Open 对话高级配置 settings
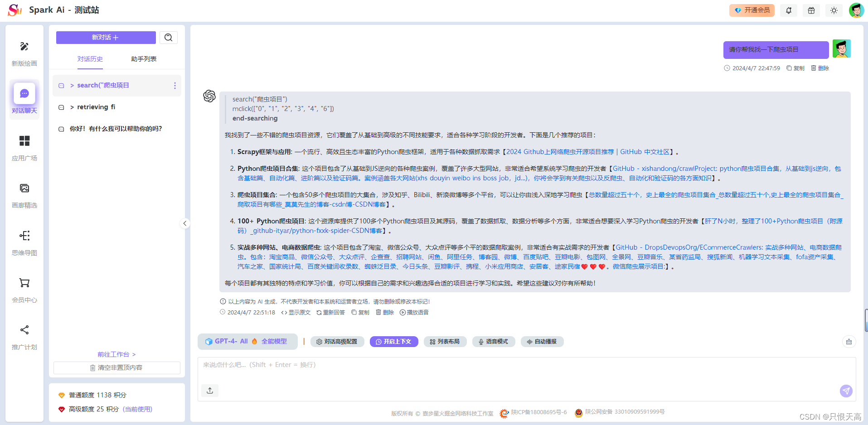The height and width of the screenshot is (425, 868). [337, 342]
